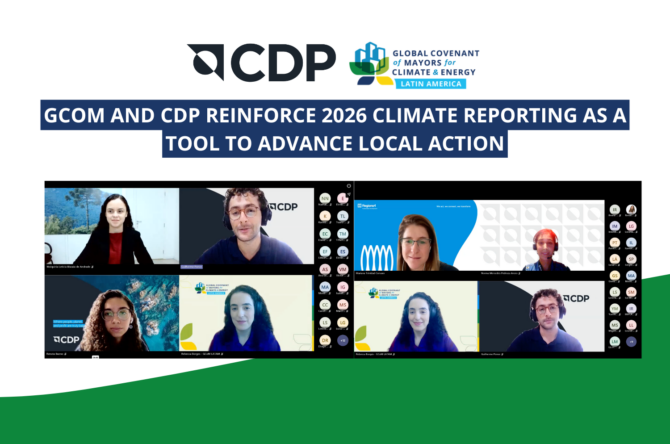Image resolution: width=670 pixels, height=444 pixels.
Task: Select the video tile with the blue wave background
Action: [x=415, y=235]
